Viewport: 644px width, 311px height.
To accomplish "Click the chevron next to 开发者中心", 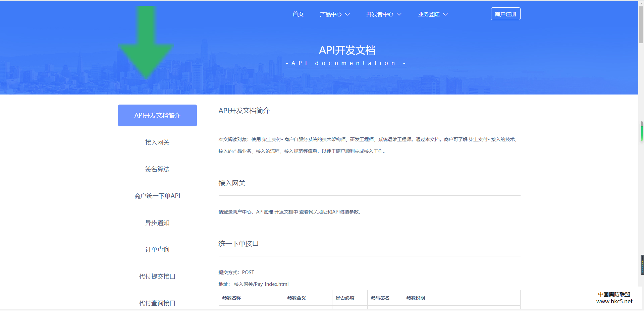I will (399, 14).
